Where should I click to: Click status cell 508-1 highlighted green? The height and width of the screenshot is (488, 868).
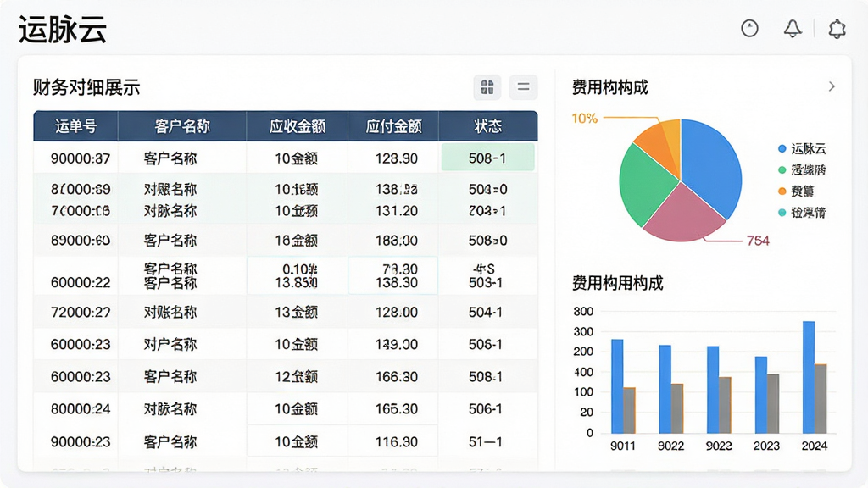[x=487, y=158]
